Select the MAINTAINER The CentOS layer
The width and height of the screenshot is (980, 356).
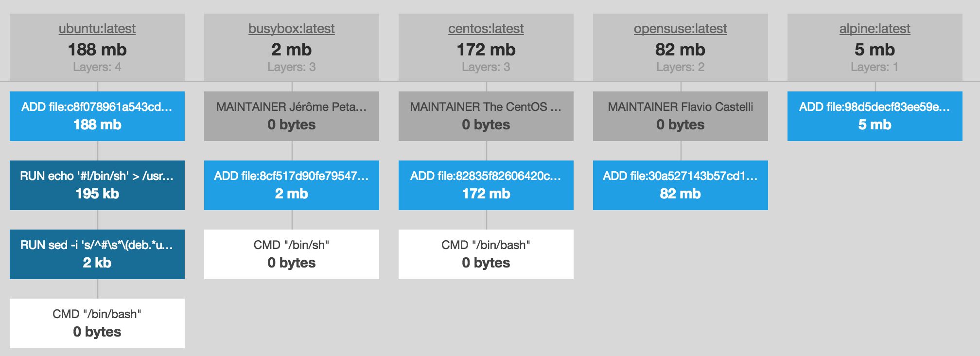click(486, 116)
